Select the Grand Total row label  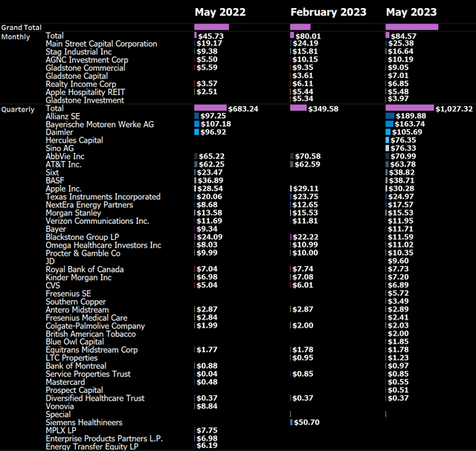[22, 27]
